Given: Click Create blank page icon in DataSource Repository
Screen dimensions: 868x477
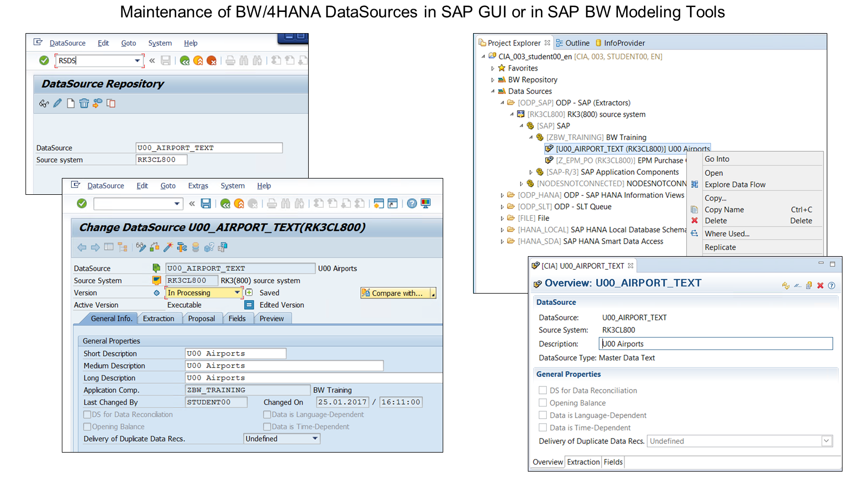Looking at the screenshot, I should (x=71, y=103).
